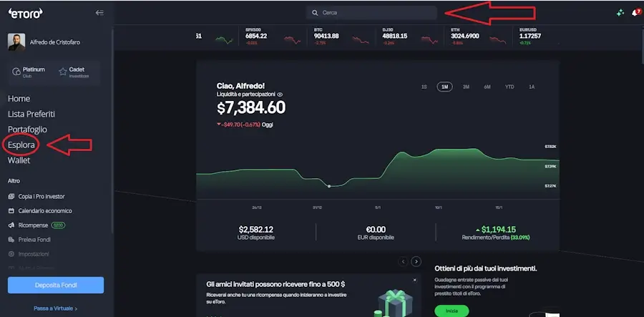This screenshot has width=644, height=317.
Task: Click the Preleva Fondi icon
Action: [x=11, y=240]
